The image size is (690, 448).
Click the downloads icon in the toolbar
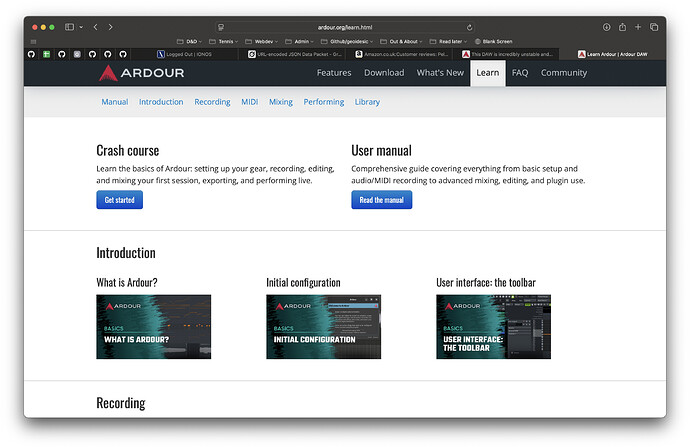(x=606, y=27)
